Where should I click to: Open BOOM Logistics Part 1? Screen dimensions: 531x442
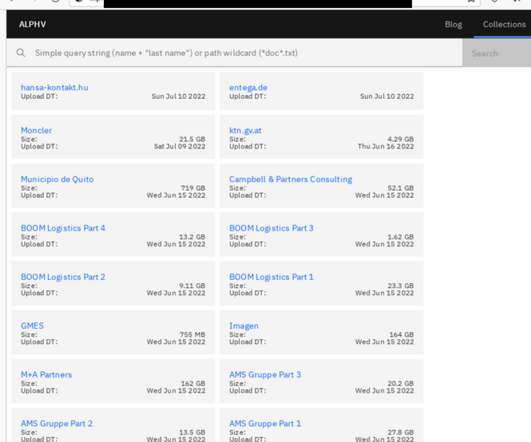coord(271,277)
